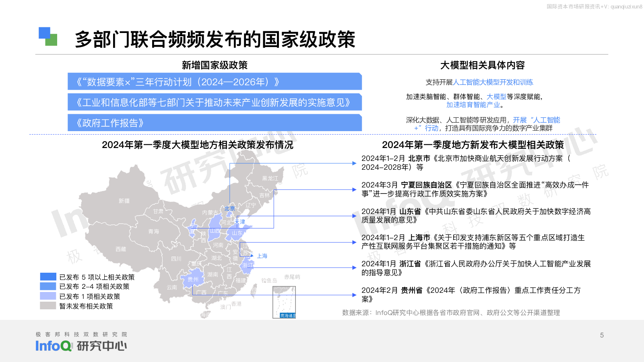This screenshot has height=362, width=644.
Task: Click the 西藏 label on the map
Action: point(121,249)
